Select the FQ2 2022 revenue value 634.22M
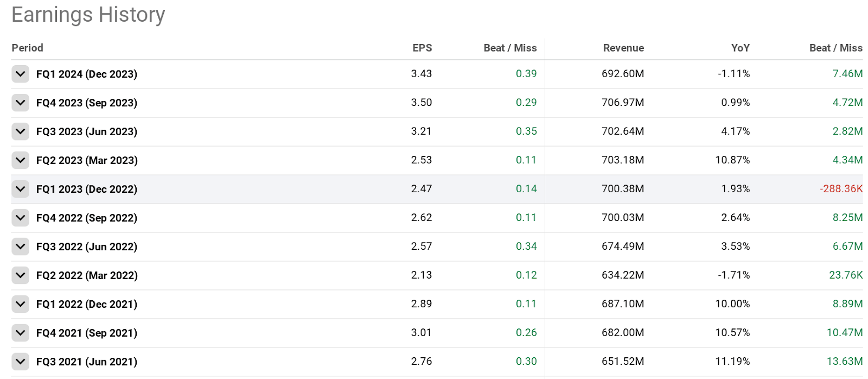The width and height of the screenshot is (868, 379). click(x=623, y=275)
